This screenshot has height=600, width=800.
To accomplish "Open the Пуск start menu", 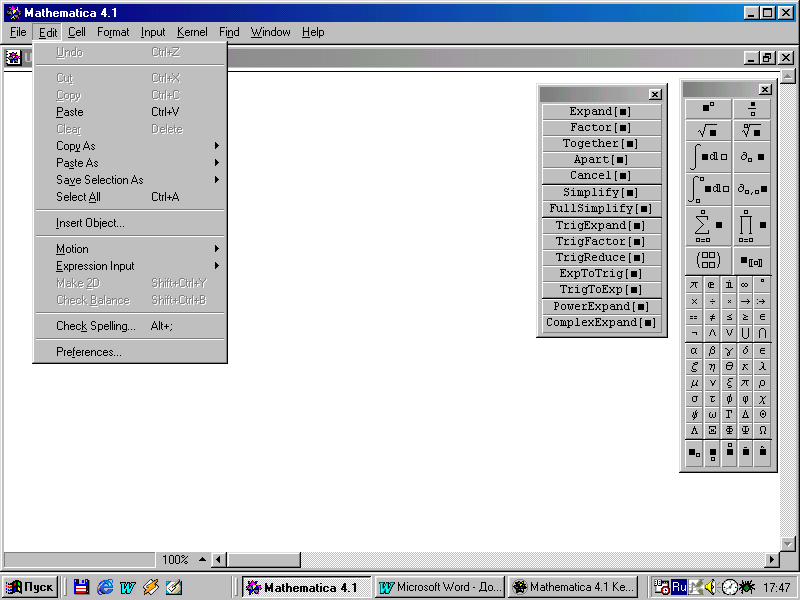I will point(30,587).
